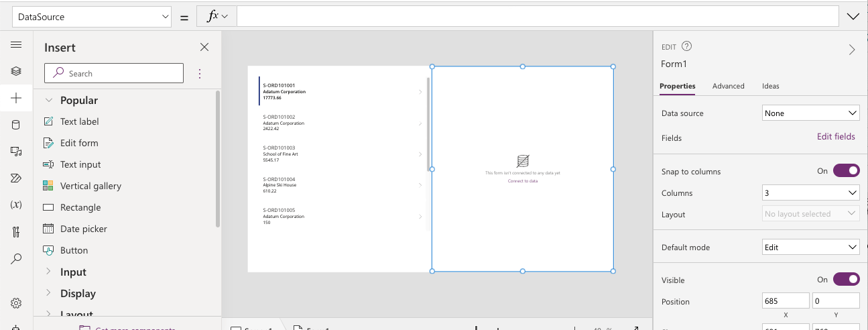Click Connect to data link in form
The image size is (868, 330).
[523, 181]
